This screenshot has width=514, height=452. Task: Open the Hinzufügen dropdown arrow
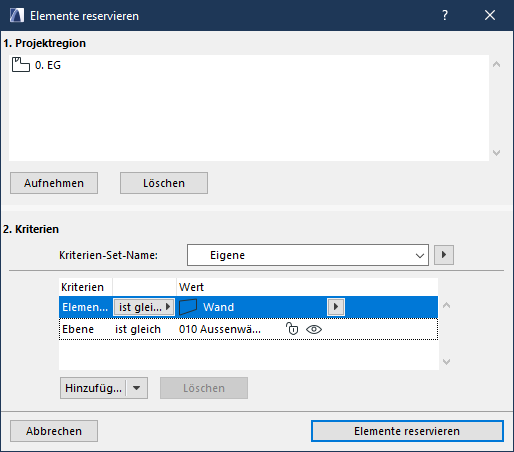(137, 388)
